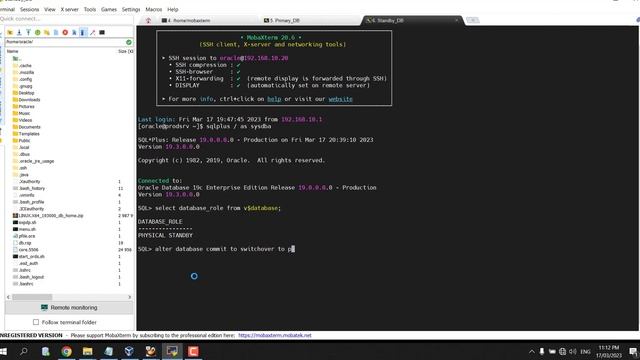The image size is (640, 360).
Task: Open the Settings menu
Action: pos(131,9)
